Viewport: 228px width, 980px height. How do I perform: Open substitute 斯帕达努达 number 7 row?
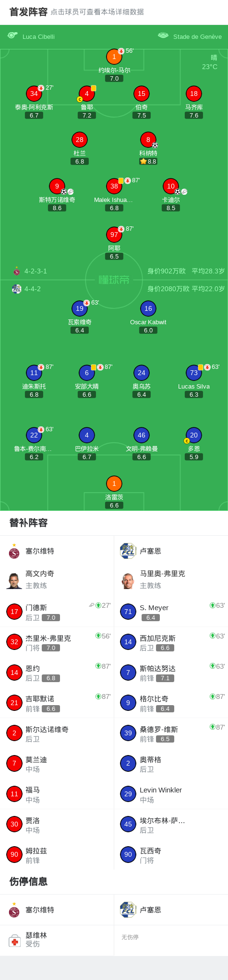click(x=171, y=673)
